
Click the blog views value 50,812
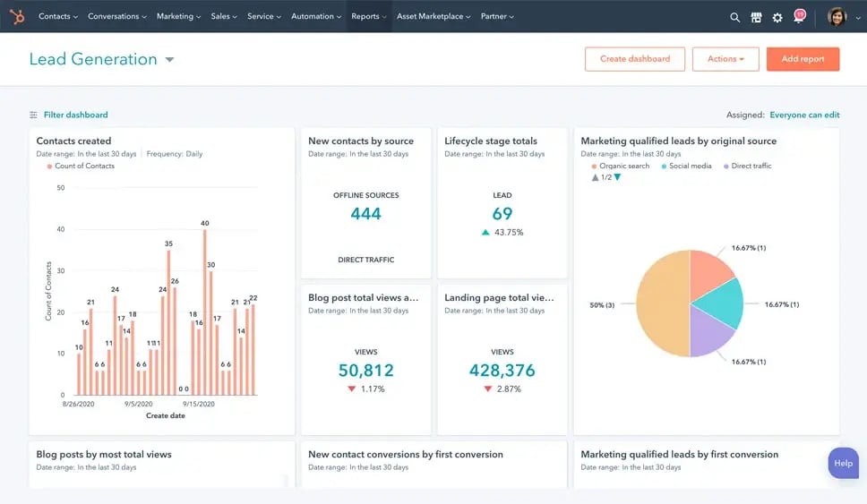click(x=366, y=371)
